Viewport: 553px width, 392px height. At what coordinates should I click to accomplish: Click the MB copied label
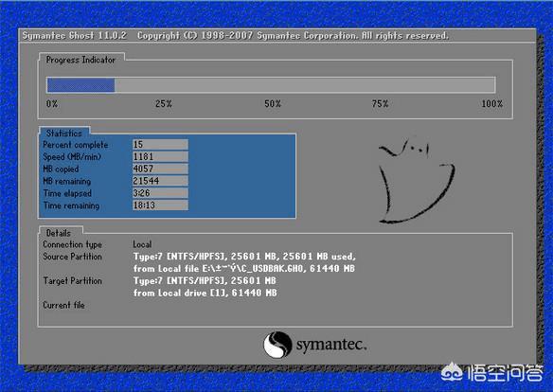[x=61, y=169]
